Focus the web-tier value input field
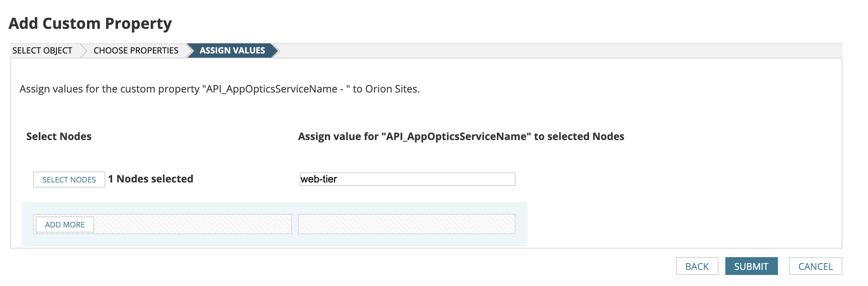The image size is (868, 286). pos(407,179)
